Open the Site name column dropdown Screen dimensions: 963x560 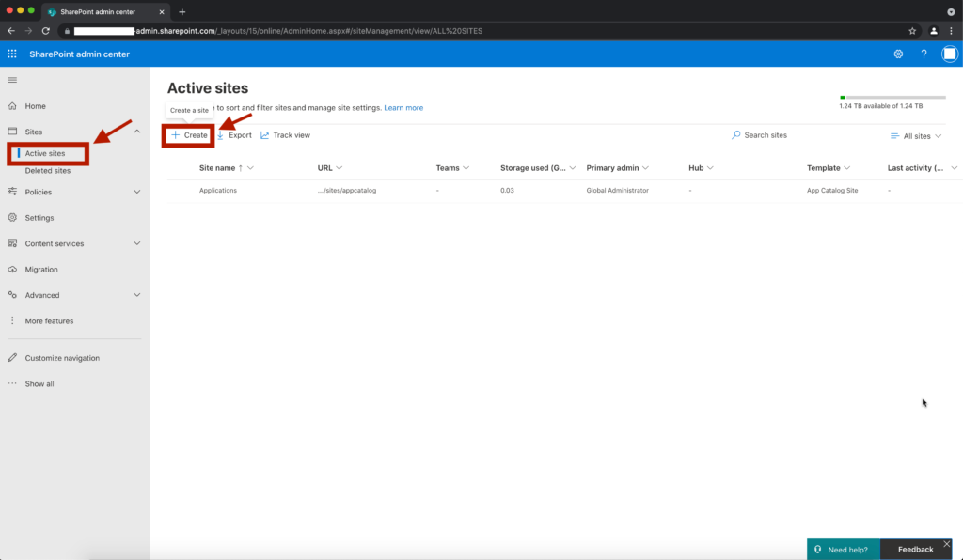coord(250,168)
